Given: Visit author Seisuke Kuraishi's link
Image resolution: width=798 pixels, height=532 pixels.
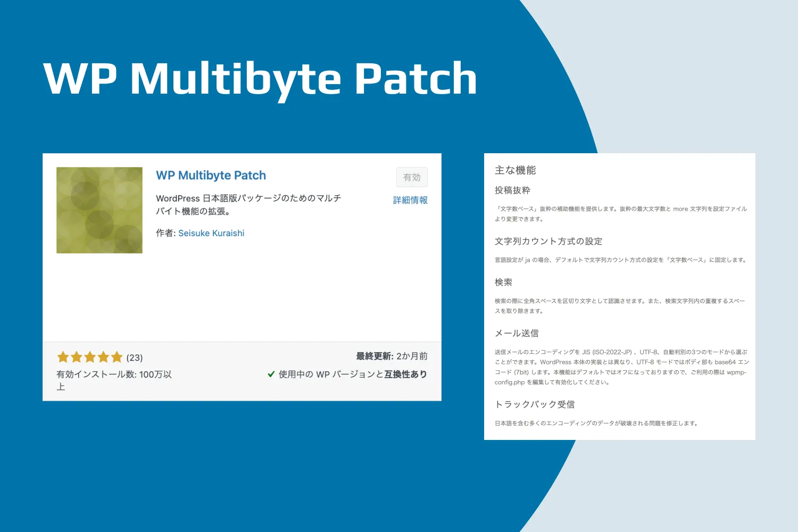Looking at the screenshot, I should (x=211, y=233).
